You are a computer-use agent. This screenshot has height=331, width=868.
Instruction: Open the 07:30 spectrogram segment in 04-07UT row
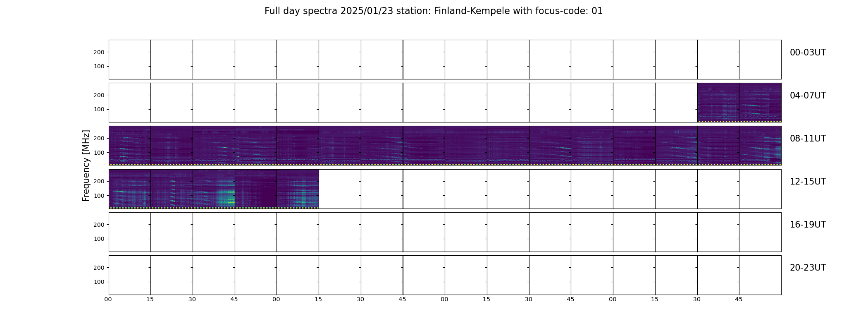pyautogui.click(x=718, y=103)
